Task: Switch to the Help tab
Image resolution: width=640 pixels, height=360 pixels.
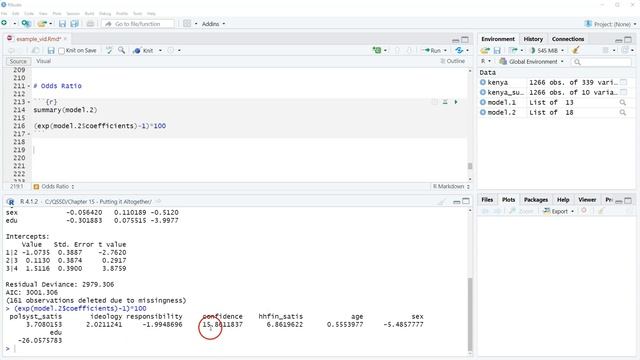Action: (x=563, y=200)
